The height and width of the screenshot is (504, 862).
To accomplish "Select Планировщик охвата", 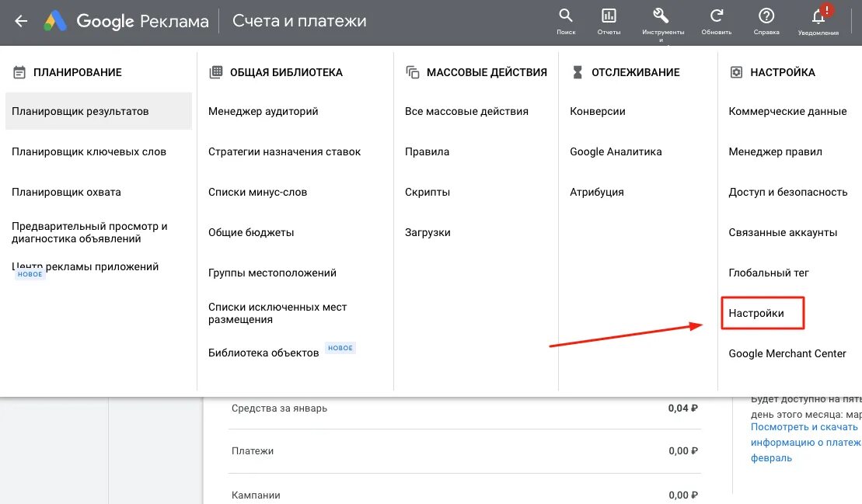I will pyautogui.click(x=66, y=192).
